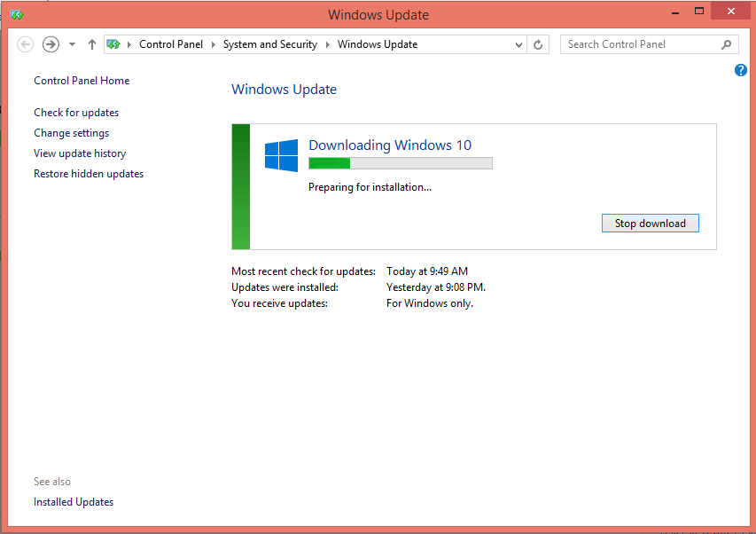
Task: Open View update history
Action: (80, 153)
